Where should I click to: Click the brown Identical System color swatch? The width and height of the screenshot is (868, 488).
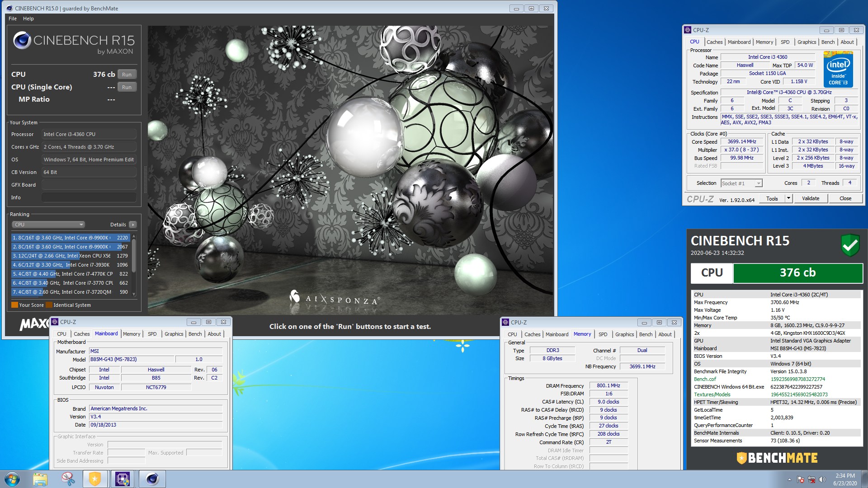point(49,305)
